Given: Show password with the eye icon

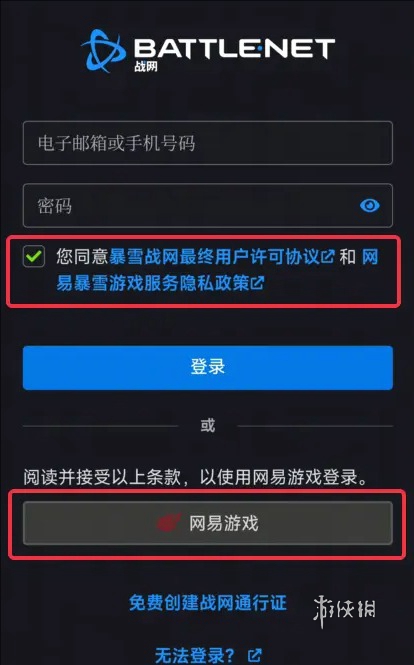Looking at the screenshot, I should pos(369,206).
